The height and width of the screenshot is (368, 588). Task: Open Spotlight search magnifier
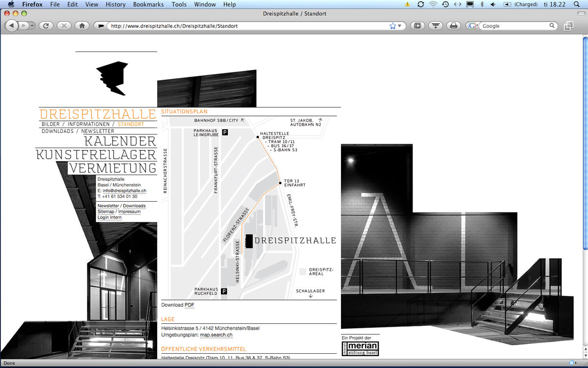576,4
